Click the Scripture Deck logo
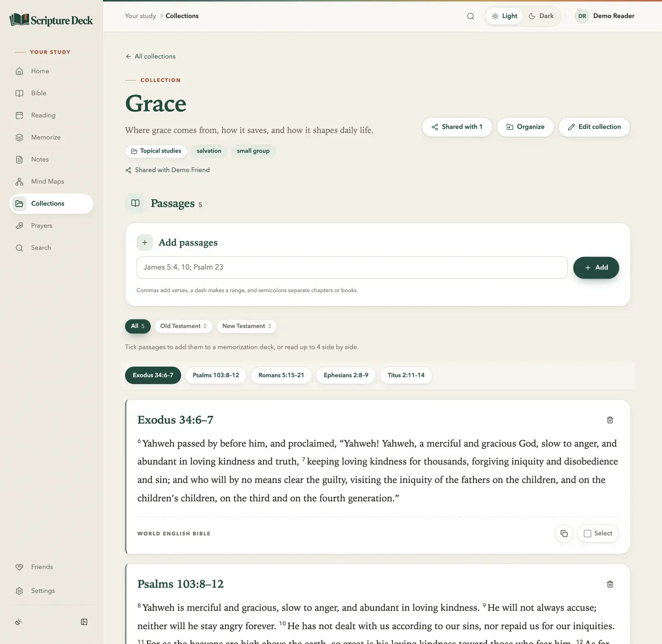Screen dimensions: 662x644 [x=51, y=20]
